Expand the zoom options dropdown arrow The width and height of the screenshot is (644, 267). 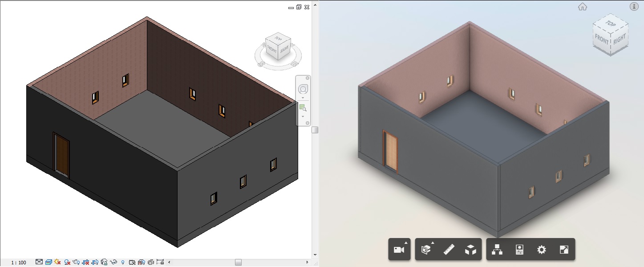tap(303, 116)
